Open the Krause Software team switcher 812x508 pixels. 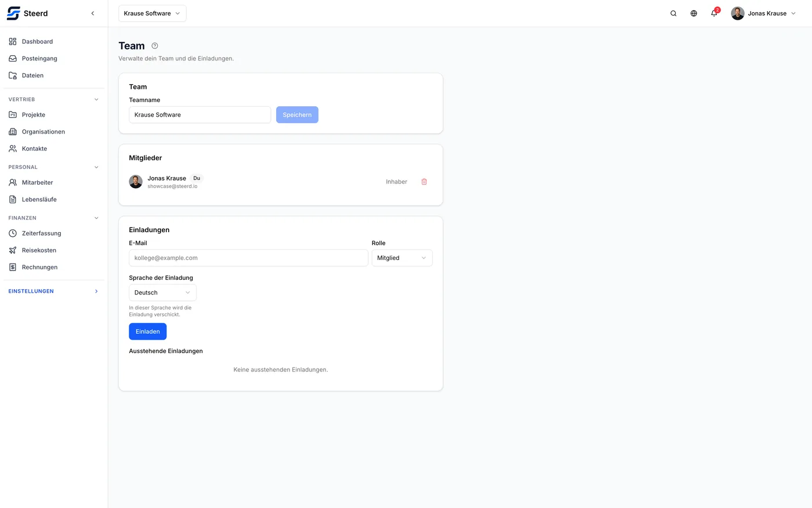click(153, 13)
